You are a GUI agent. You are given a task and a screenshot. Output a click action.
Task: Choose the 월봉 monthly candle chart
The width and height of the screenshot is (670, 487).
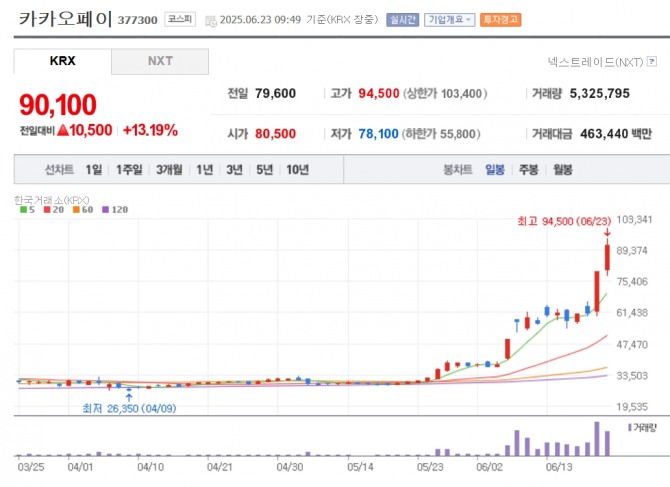(x=562, y=170)
